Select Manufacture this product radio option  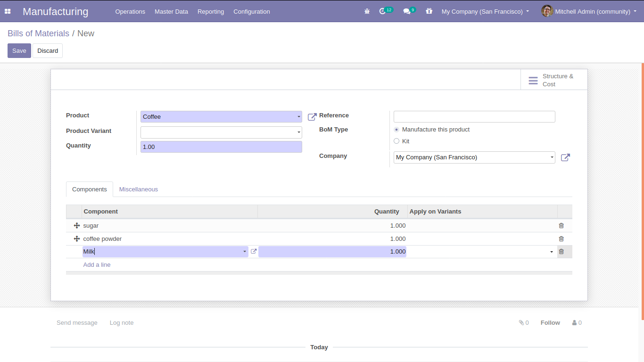[x=396, y=130]
